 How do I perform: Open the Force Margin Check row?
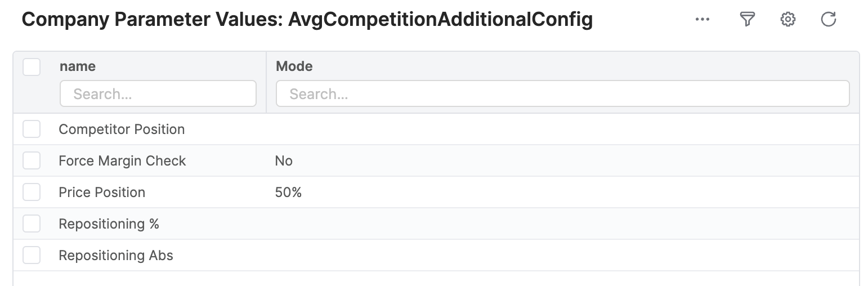(x=122, y=161)
